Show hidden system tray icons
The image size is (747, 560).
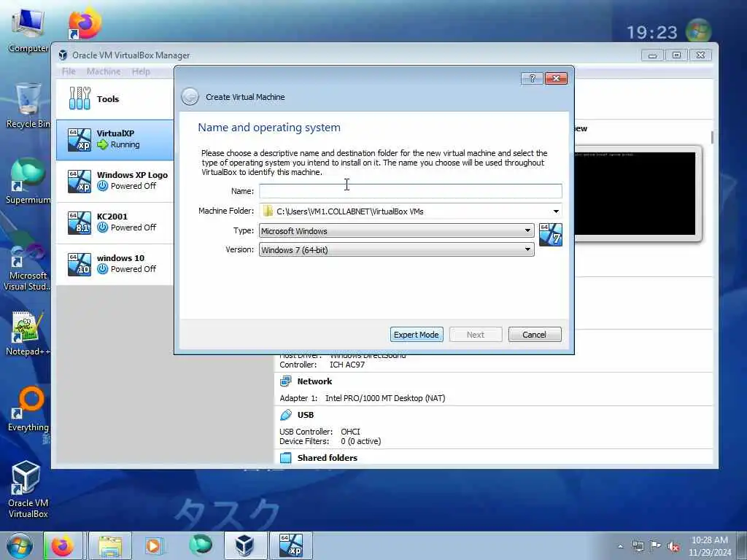(620, 547)
